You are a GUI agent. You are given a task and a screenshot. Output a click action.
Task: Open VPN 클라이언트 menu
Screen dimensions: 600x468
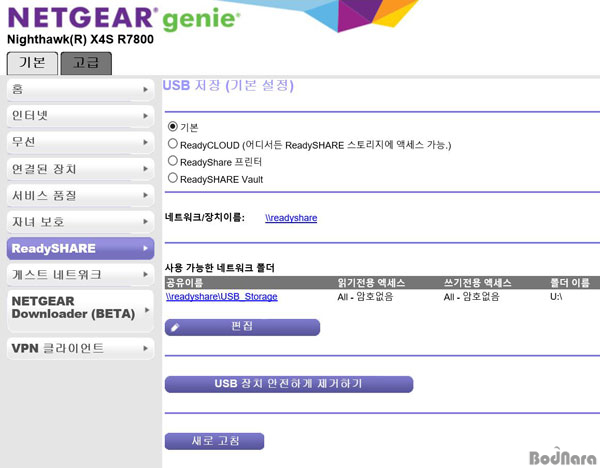(80, 349)
